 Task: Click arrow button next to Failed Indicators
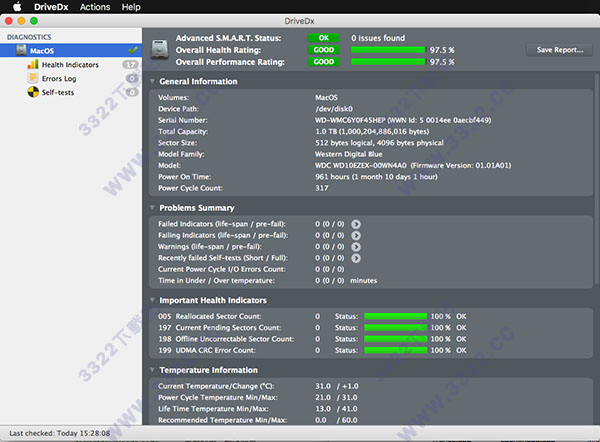[x=356, y=224]
